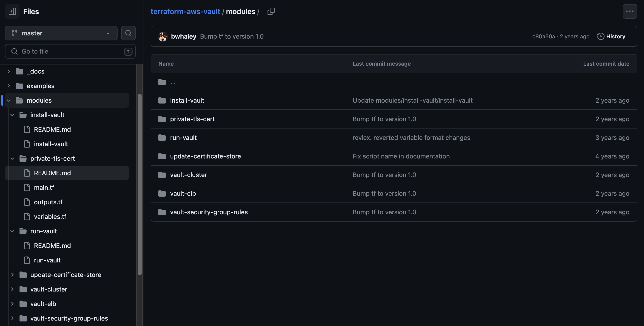Click the _docs folder icon in the tree
644x326 pixels.
pos(20,71)
